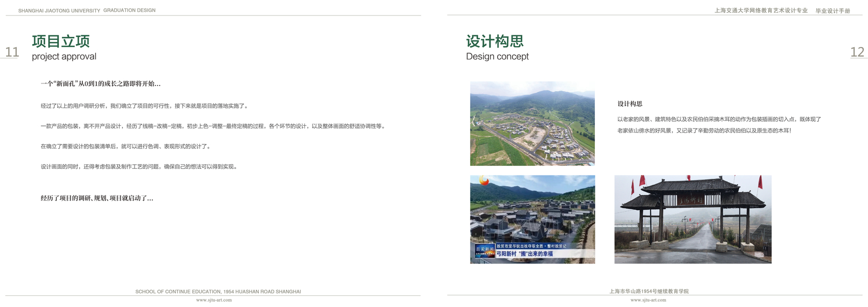868x307 pixels.
Task: Click page number 11
Action: [12, 52]
